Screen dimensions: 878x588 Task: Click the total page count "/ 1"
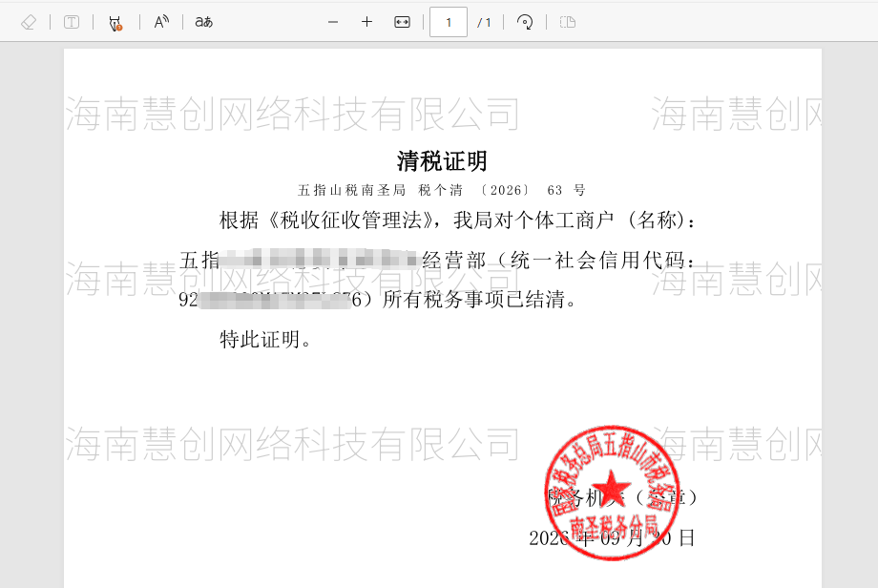pyautogui.click(x=485, y=22)
